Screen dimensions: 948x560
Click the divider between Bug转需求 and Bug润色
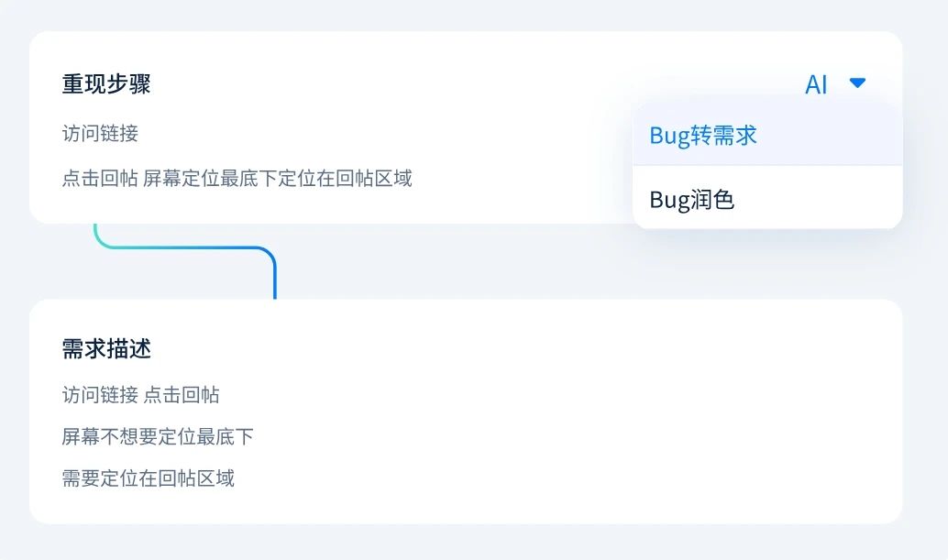pyautogui.click(x=766, y=167)
